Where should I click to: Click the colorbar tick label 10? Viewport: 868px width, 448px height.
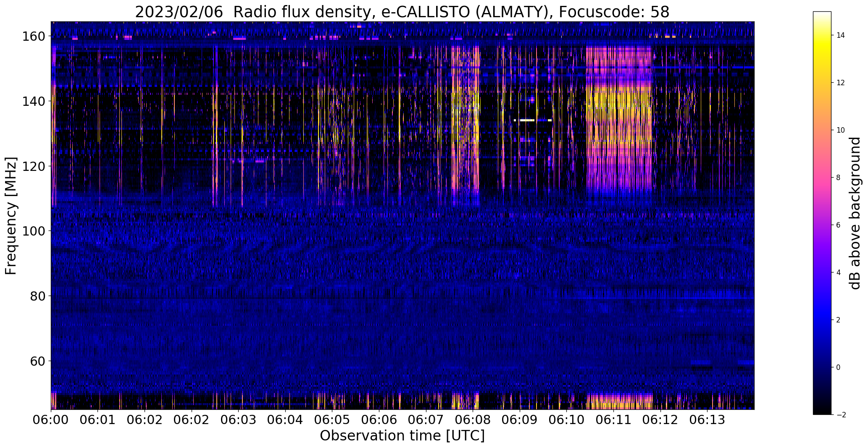(841, 130)
